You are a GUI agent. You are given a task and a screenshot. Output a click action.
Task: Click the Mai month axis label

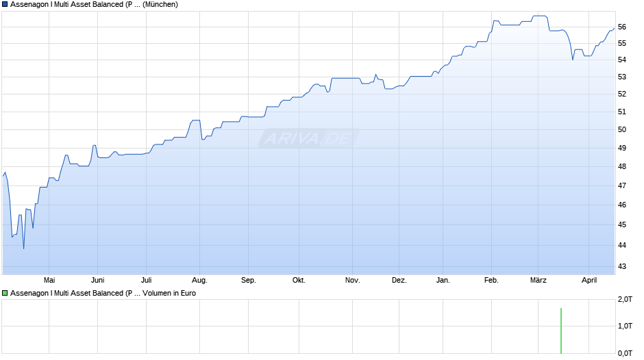(49, 280)
